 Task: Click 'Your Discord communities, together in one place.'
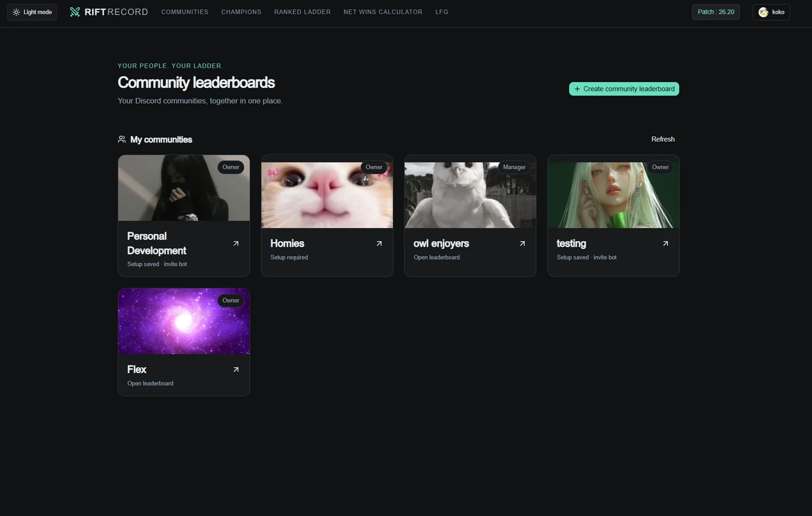click(200, 101)
